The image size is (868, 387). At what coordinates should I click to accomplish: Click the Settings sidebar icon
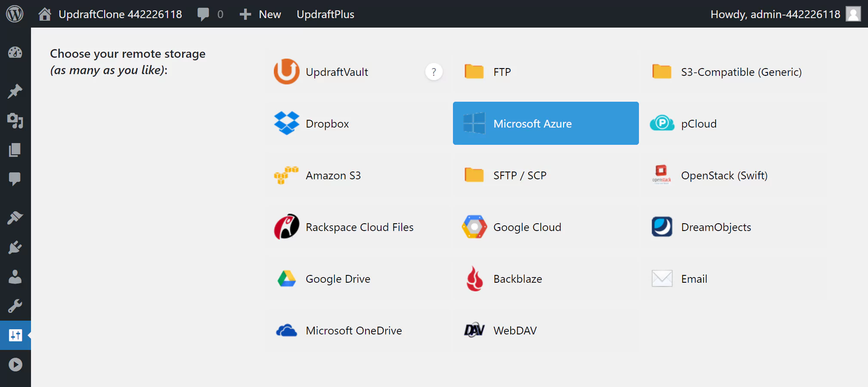[15, 335]
